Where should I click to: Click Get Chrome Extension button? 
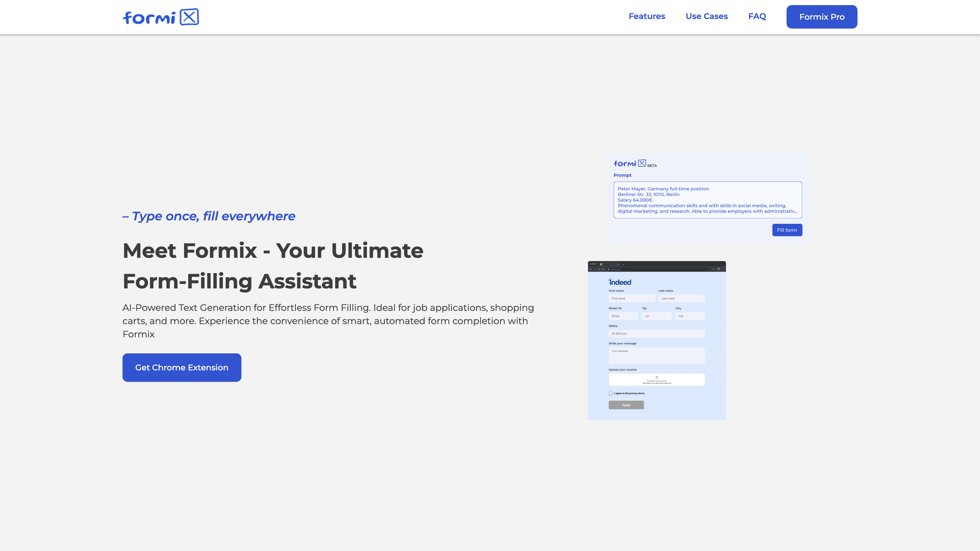[x=181, y=367]
